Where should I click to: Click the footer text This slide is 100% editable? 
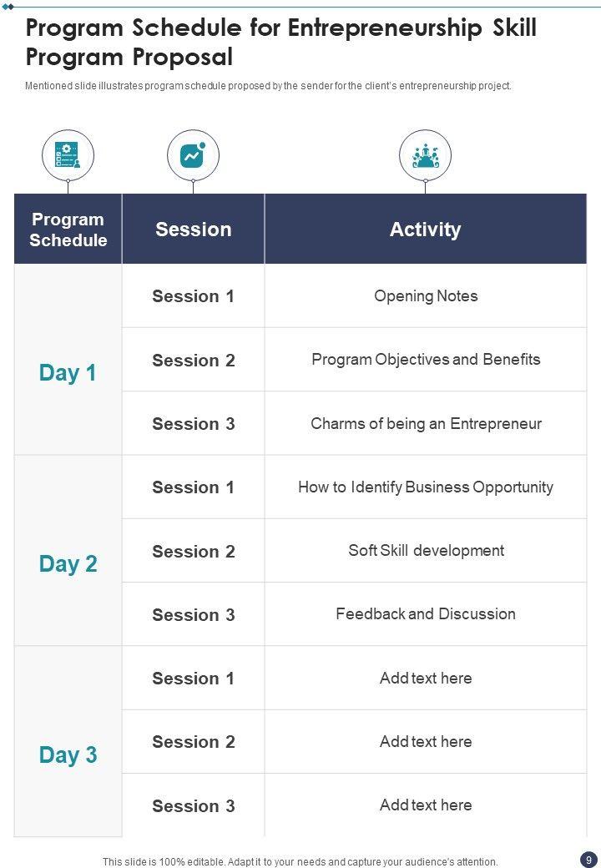coord(300,861)
